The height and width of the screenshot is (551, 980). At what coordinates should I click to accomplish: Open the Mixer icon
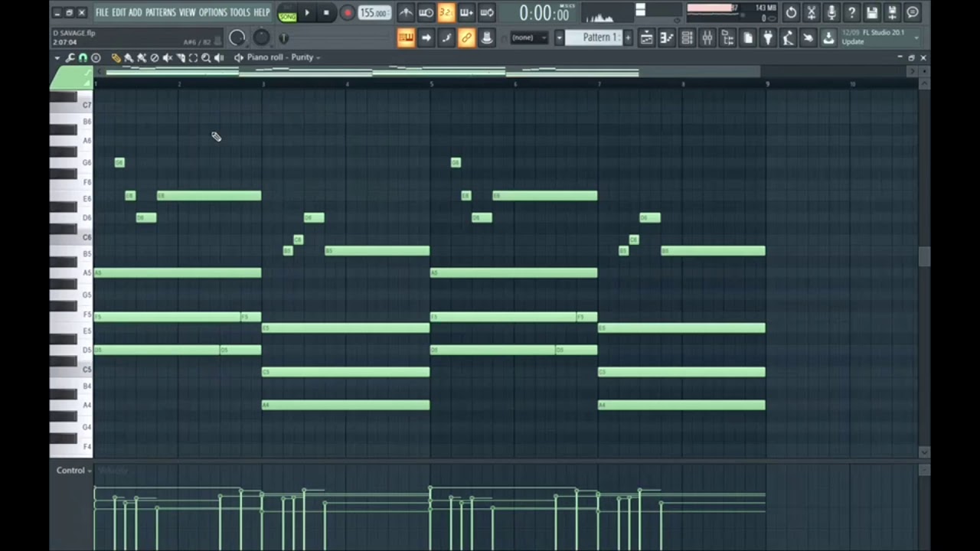(707, 37)
